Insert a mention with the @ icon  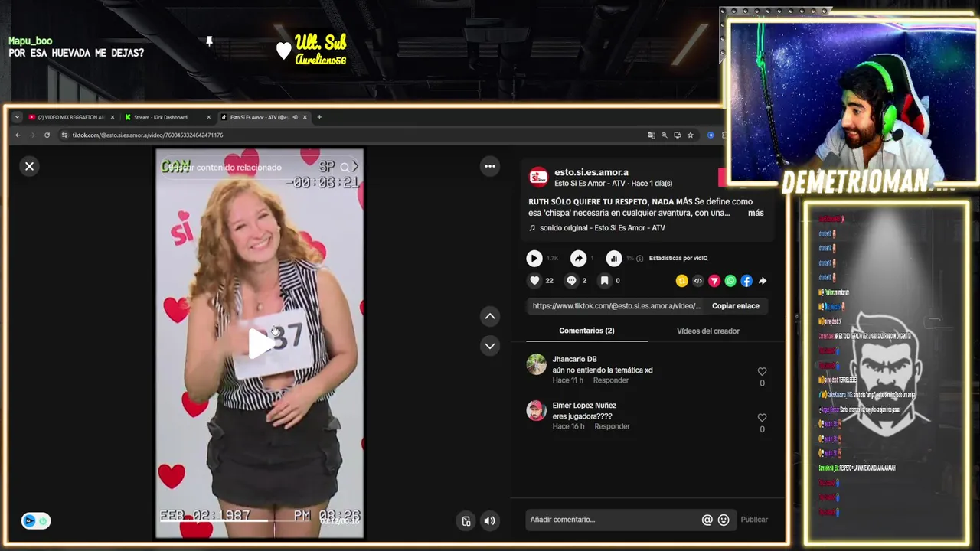pos(707,520)
